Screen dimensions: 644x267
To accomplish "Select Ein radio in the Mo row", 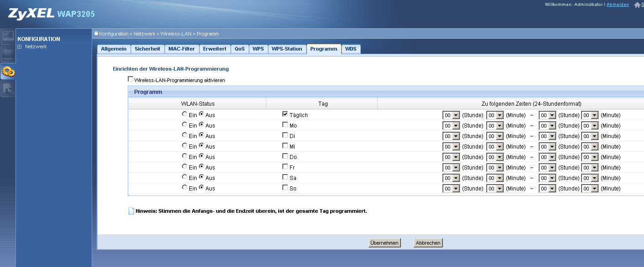I will tap(184, 125).
